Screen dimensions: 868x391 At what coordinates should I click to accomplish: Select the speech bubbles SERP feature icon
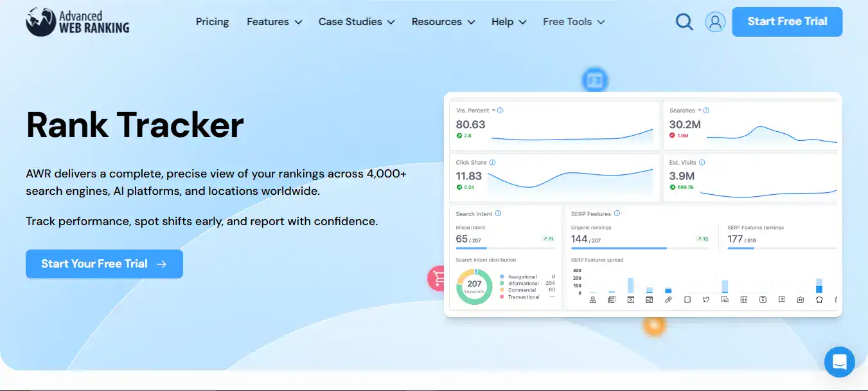pyautogui.click(x=725, y=300)
